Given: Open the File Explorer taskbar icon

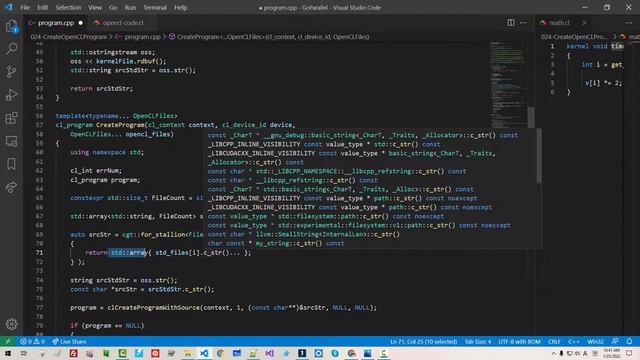Looking at the screenshot, I should 187,353.
